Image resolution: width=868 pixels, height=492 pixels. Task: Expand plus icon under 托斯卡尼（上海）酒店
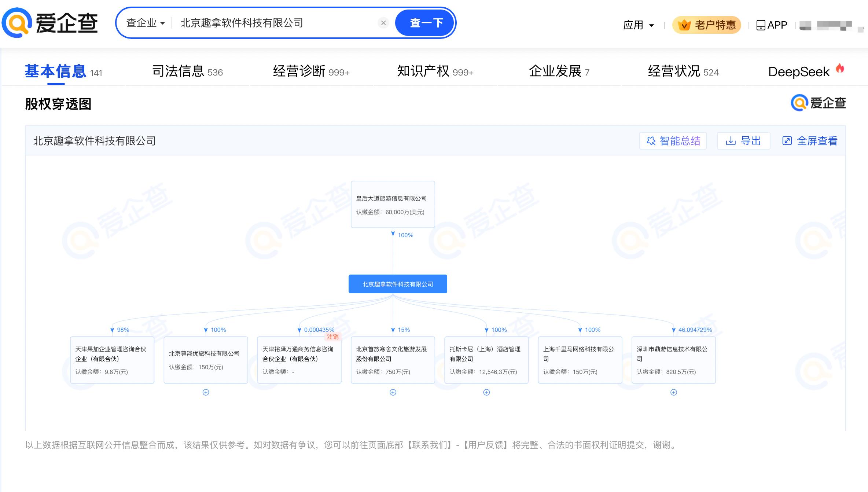pyautogui.click(x=486, y=392)
